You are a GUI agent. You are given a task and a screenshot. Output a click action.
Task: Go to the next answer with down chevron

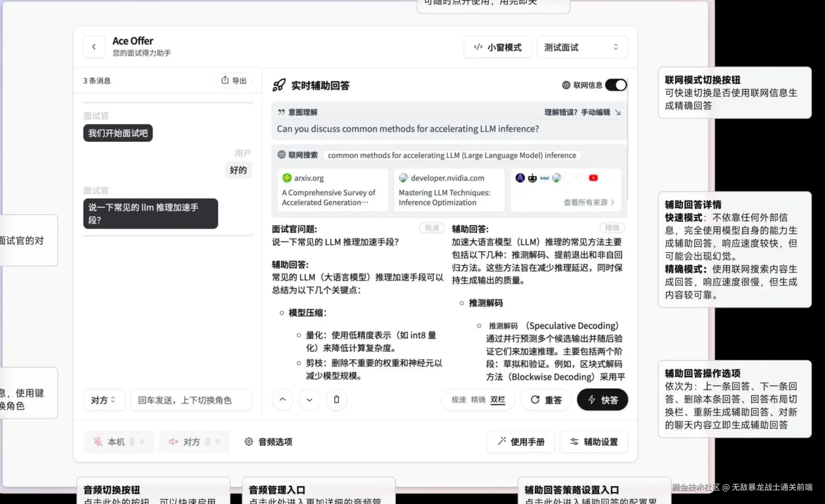tap(309, 399)
